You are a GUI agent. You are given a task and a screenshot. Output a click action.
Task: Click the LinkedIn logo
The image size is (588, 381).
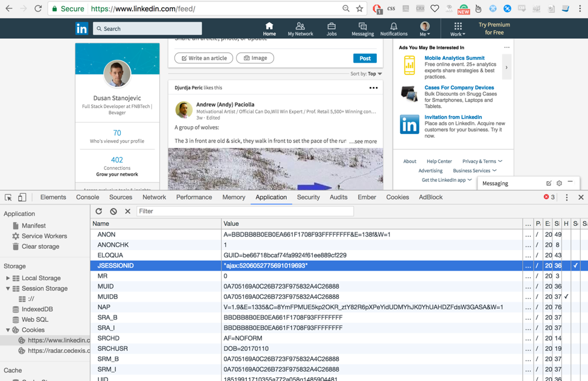81,28
